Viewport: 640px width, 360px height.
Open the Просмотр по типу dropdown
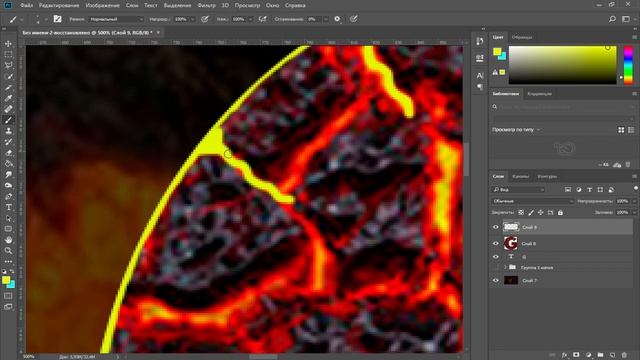516,129
